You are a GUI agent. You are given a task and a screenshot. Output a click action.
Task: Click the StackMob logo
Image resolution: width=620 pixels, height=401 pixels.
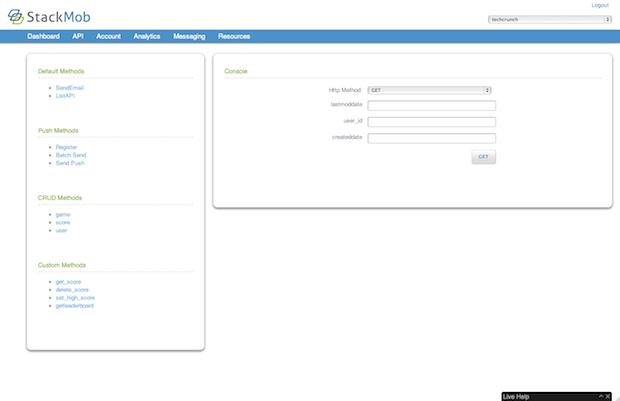pos(49,17)
